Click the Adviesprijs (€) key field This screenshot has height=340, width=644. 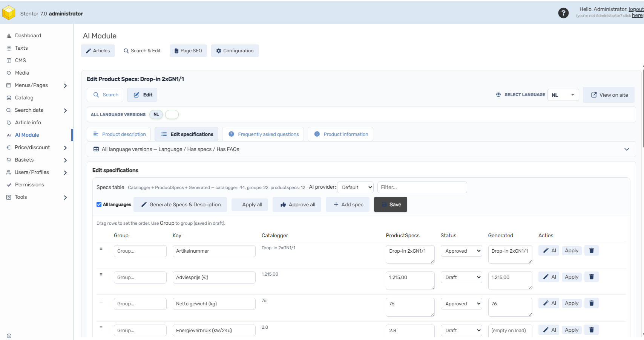tap(214, 277)
